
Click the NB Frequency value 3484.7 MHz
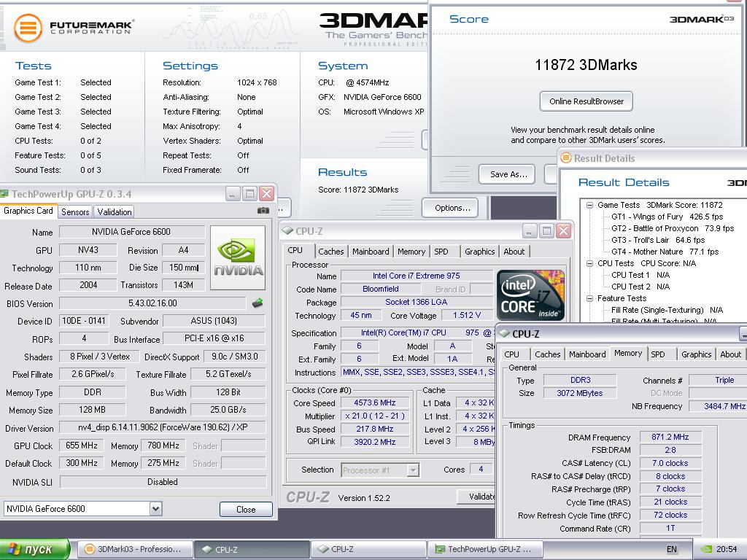point(718,406)
